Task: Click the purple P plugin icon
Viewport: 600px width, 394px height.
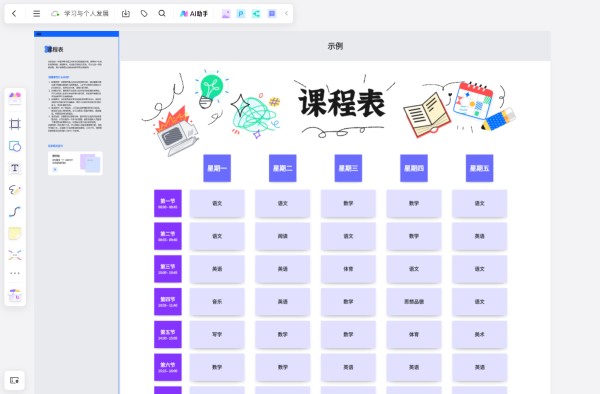Action: [x=241, y=14]
